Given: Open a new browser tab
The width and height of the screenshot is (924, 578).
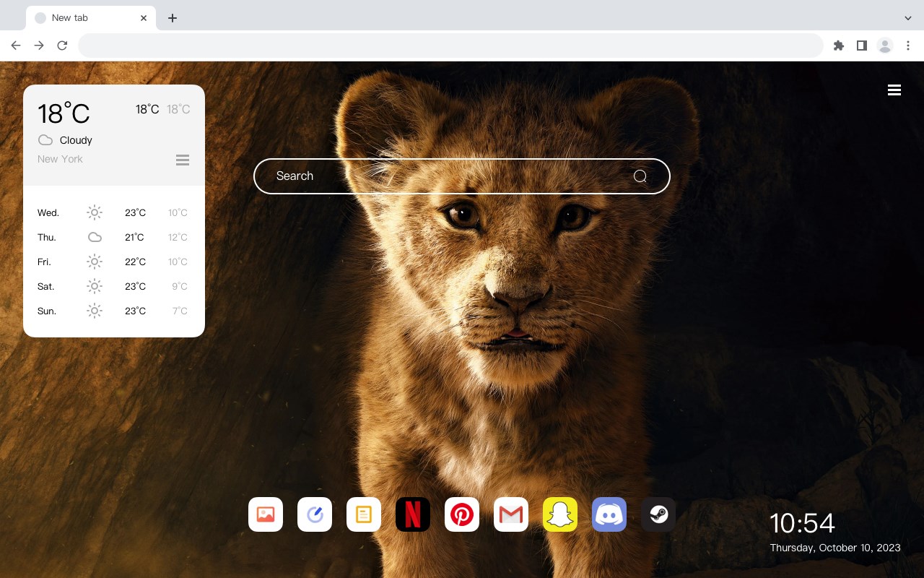Looking at the screenshot, I should [172, 18].
